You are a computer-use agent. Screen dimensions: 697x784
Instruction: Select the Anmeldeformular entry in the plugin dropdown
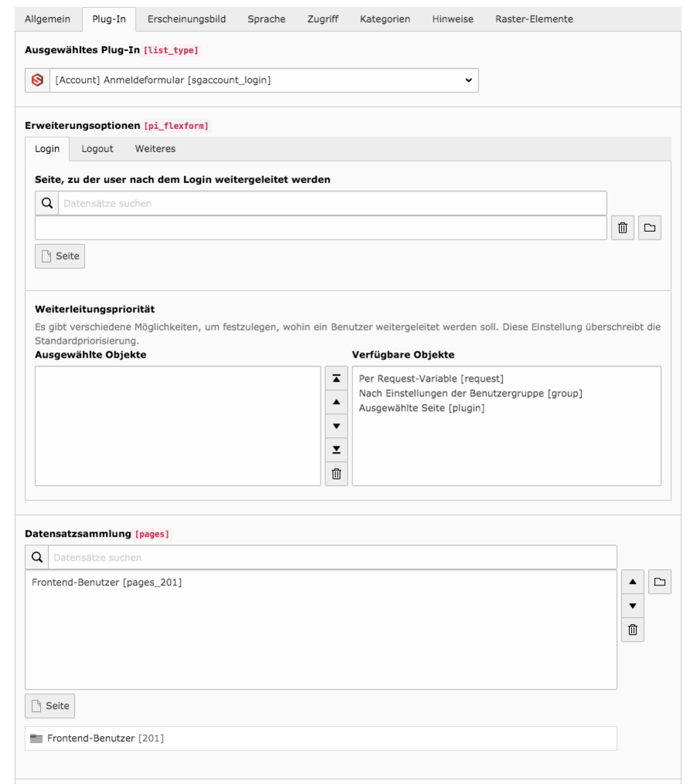click(x=232, y=80)
